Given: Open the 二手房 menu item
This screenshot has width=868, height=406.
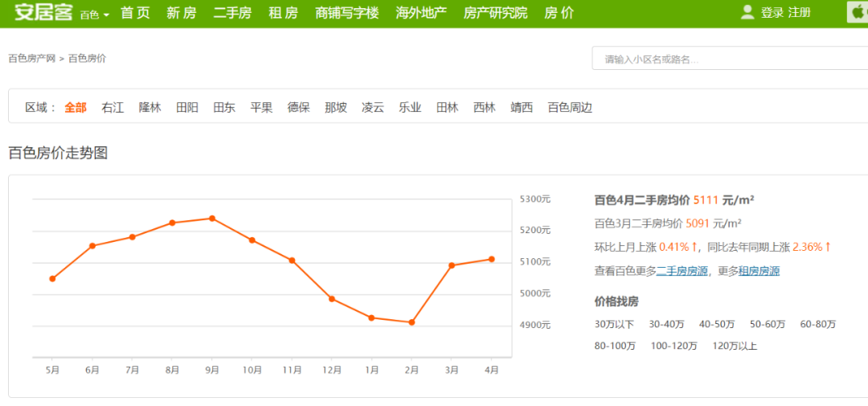Looking at the screenshot, I should point(232,13).
